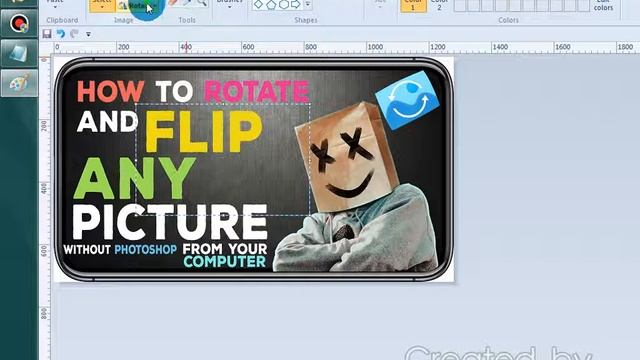Click the Save icon in quick access toolbar
The width and height of the screenshot is (640, 360).
point(47,33)
